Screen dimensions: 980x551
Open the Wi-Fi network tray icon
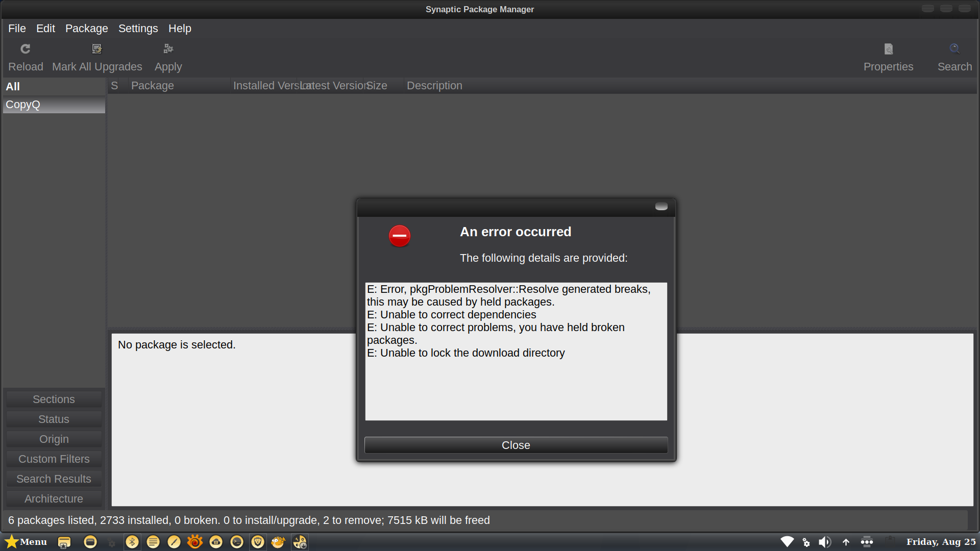point(787,542)
